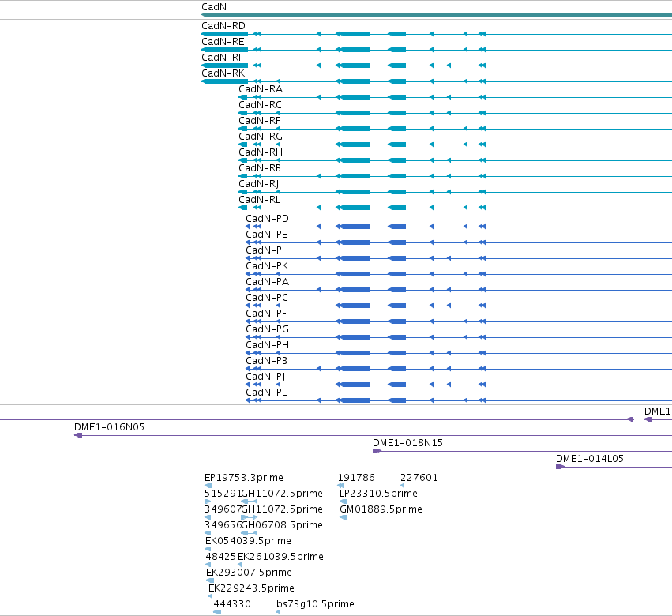Click the 444330 feature label
This screenshot has width=672, height=616.
(x=232, y=604)
